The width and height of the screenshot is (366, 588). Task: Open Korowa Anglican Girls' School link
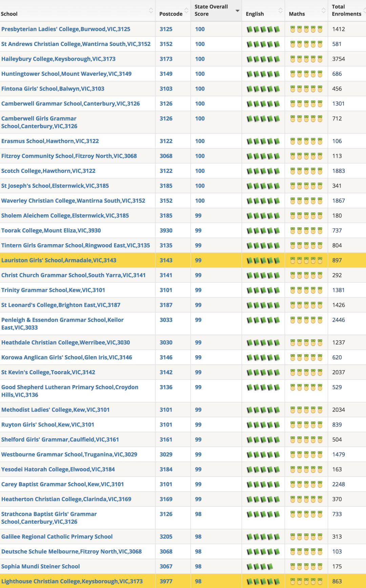67,357
